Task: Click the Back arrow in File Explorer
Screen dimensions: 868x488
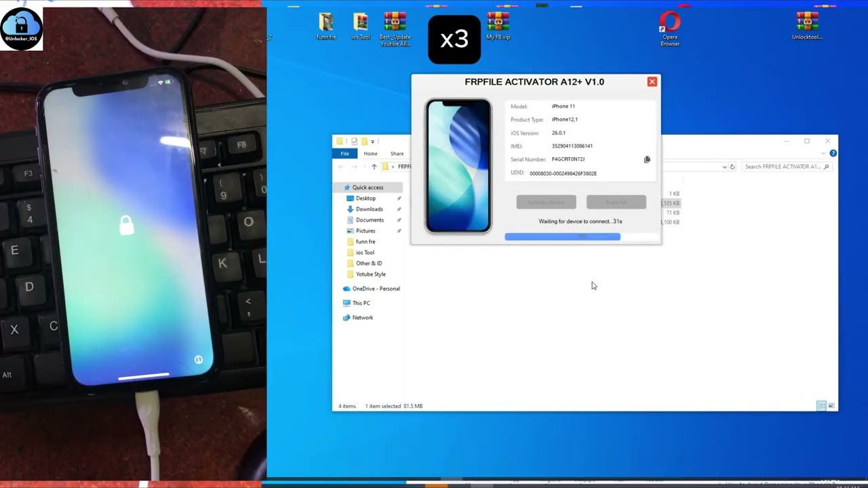Action: pos(341,167)
